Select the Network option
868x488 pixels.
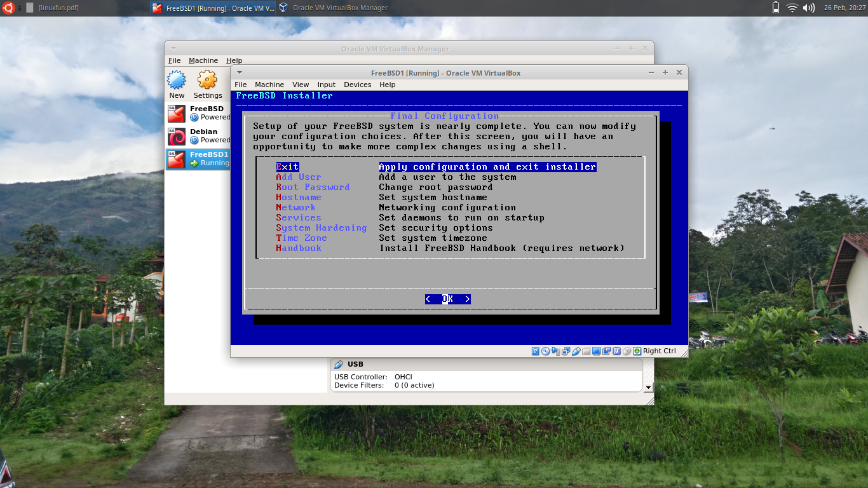(295, 208)
